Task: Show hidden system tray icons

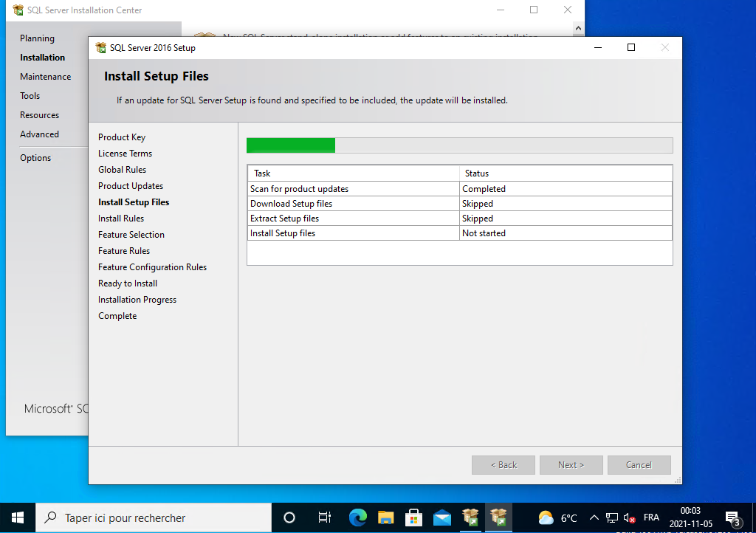Action: point(594,517)
